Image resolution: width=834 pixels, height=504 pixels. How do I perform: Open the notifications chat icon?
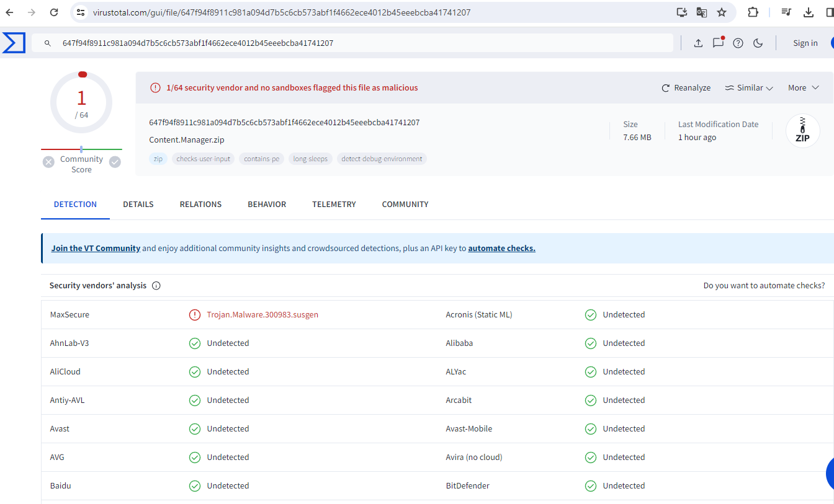pos(718,43)
